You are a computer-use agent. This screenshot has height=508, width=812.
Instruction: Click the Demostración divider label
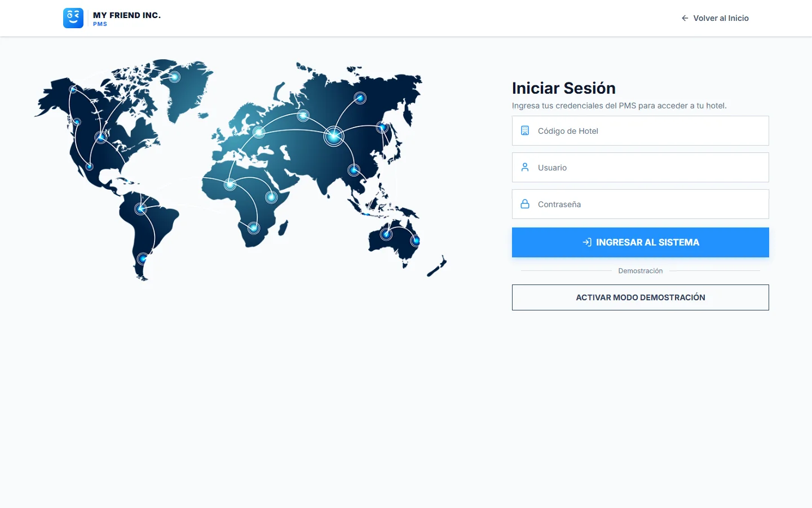(x=641, y=271)
